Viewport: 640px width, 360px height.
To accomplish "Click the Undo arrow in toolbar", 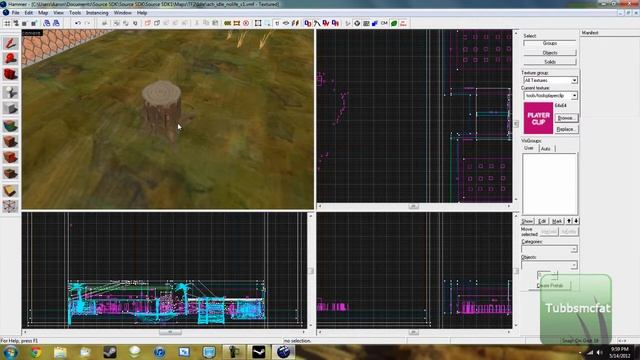I will pos(78,23).
